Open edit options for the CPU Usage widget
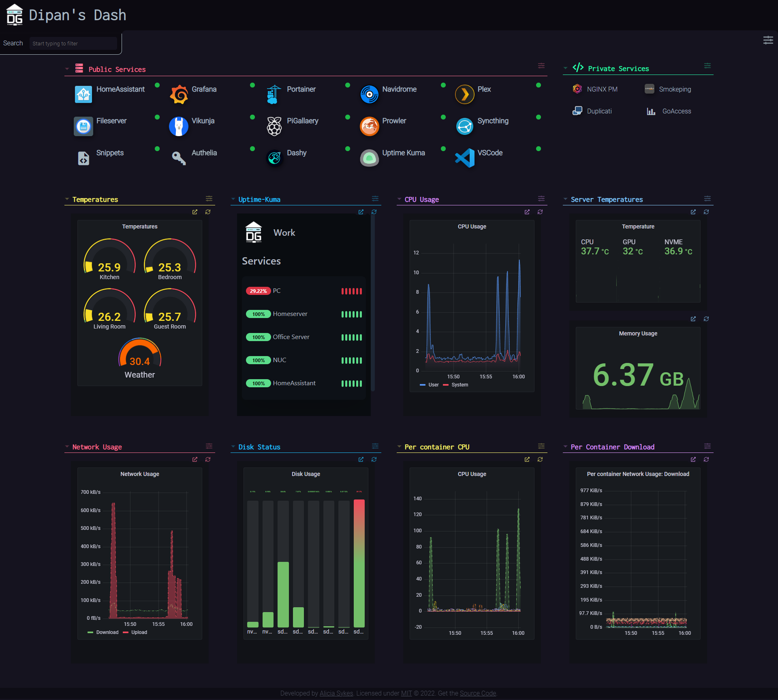Screen dimensions: 778x700 pos(541,198)
